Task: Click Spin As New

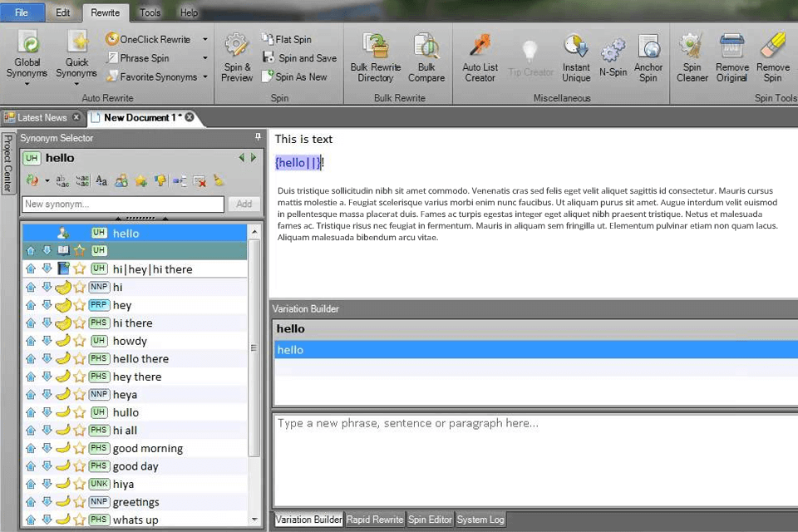Action: pyautogui.click(x=294, y=76)
